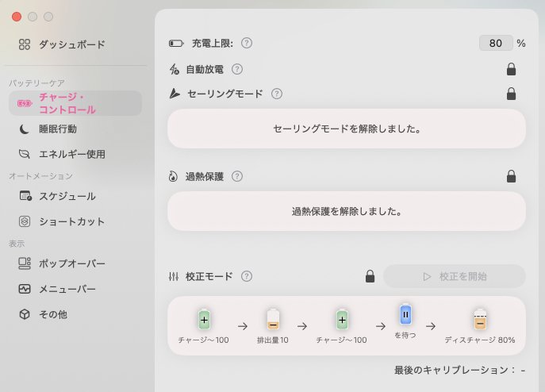Viewport: 545px width, 392px height.
Task: Click the calendar schedule icon
Action: coord(25,196)
